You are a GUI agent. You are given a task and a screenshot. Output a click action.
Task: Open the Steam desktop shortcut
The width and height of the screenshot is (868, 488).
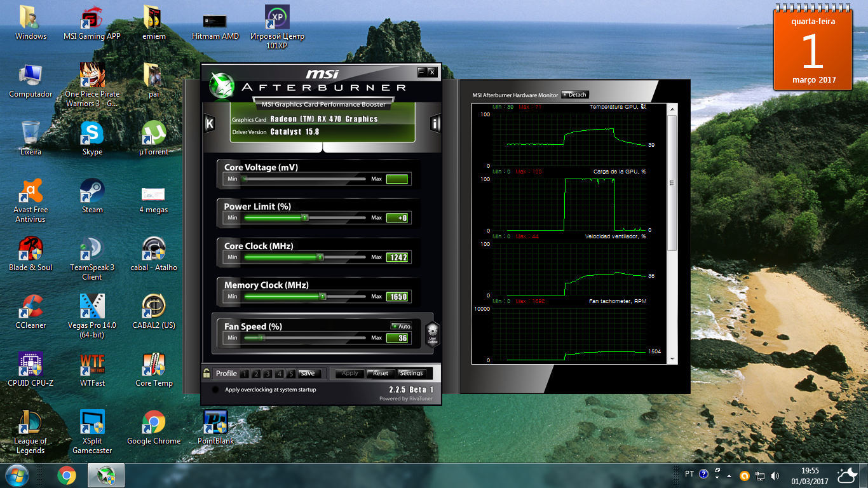(x=92, y=196)
